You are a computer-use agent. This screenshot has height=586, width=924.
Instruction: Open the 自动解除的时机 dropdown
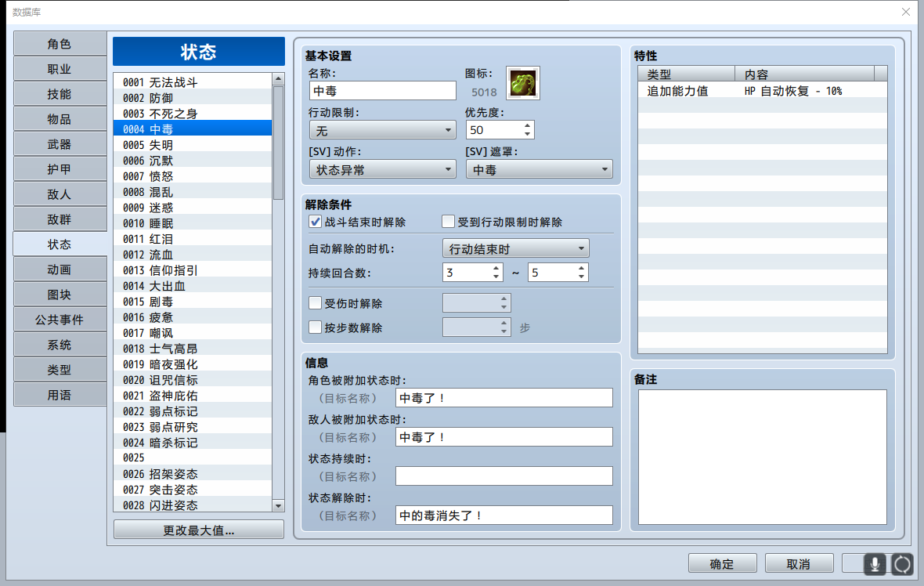click(x=515, y=249)
